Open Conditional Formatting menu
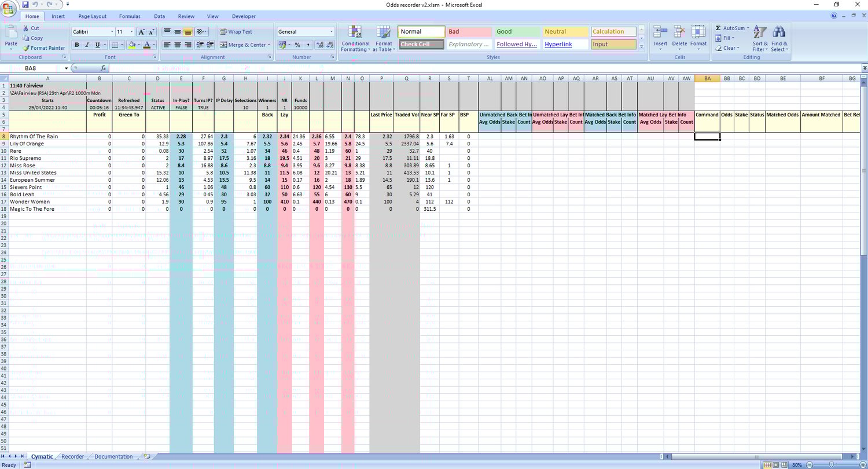The image size is (868, 469). [x=355, y=39]
